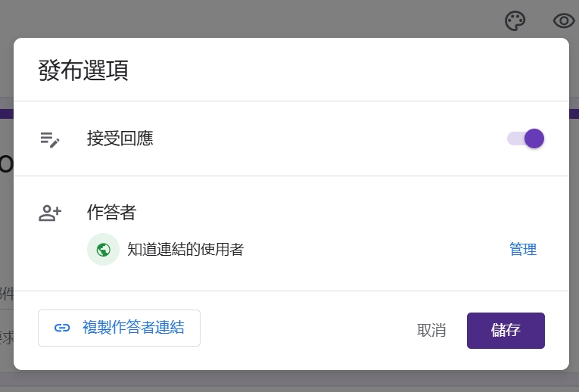Click the purple form header strip behind dialog
This screenshot has height=392, width=579.
point(6,114)
